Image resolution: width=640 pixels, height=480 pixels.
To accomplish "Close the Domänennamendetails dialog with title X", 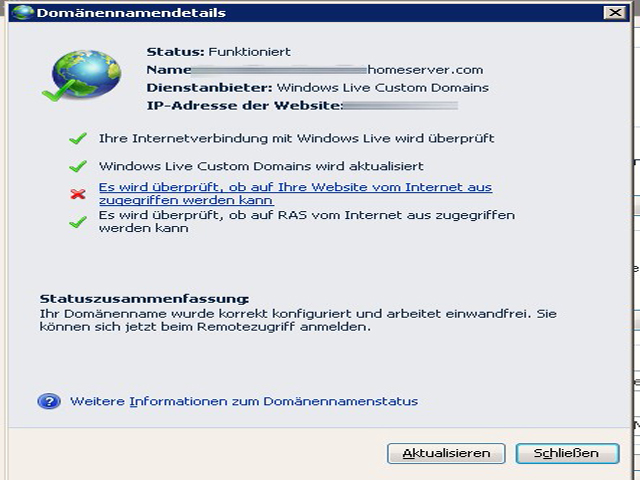I will coord(615,13).
